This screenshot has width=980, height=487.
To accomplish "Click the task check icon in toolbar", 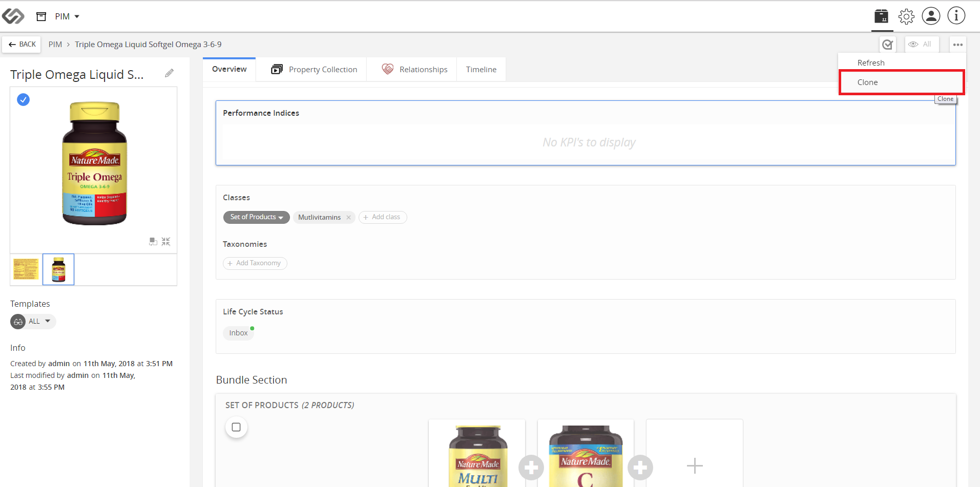I will tap(888, 45).
